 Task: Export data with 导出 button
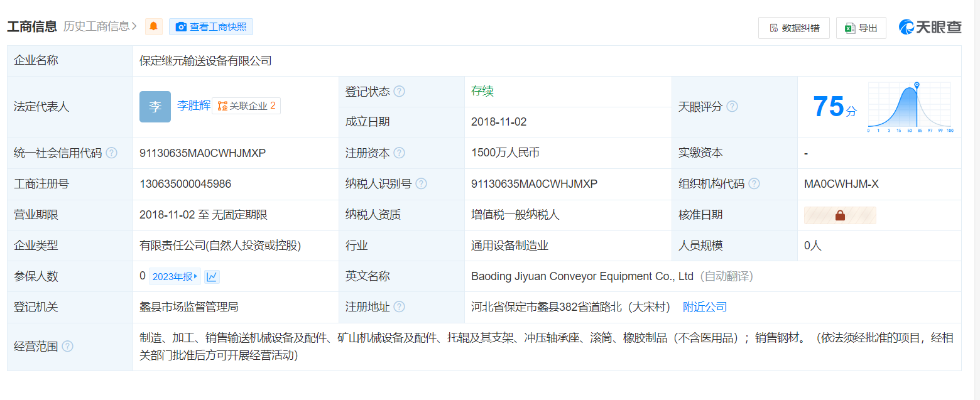(861, 28)
